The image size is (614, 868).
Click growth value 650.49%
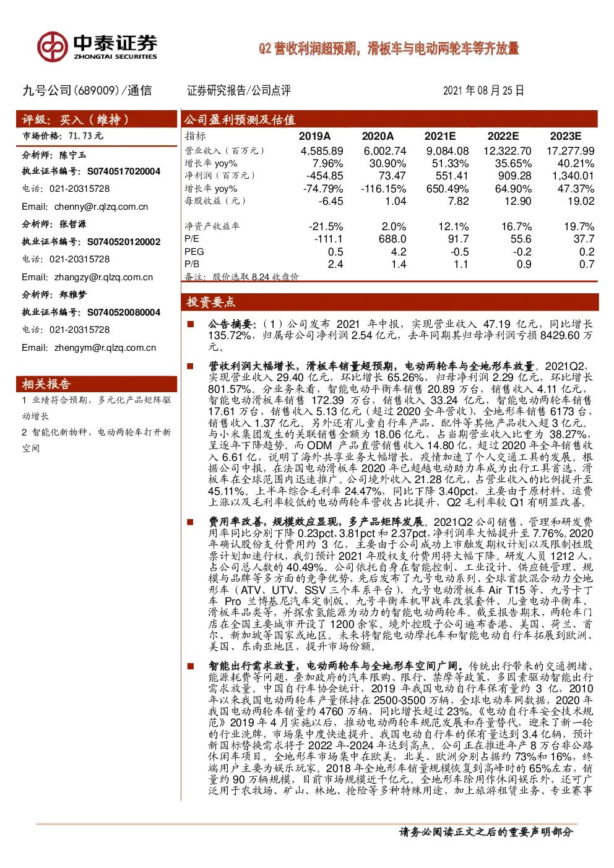[x=448, y=189]
